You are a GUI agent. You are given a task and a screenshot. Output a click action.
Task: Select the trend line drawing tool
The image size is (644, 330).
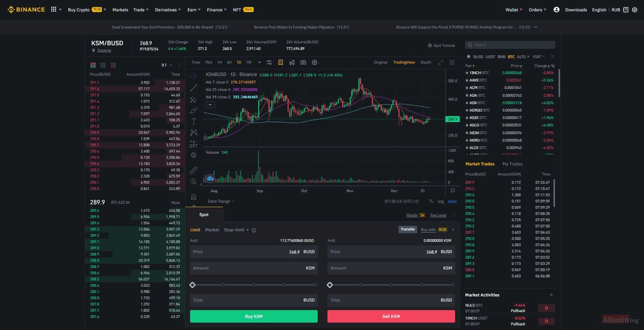click(194, 88)
